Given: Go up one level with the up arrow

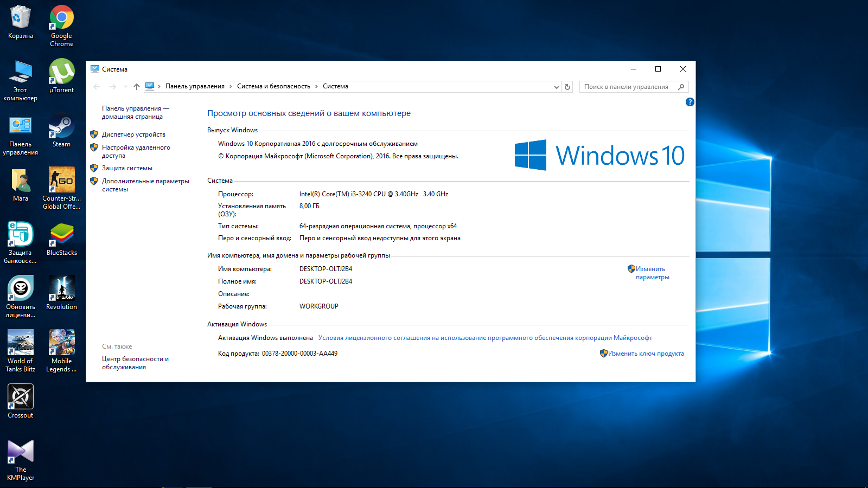Looking at the screenshot, I should (x=137, y=87).
